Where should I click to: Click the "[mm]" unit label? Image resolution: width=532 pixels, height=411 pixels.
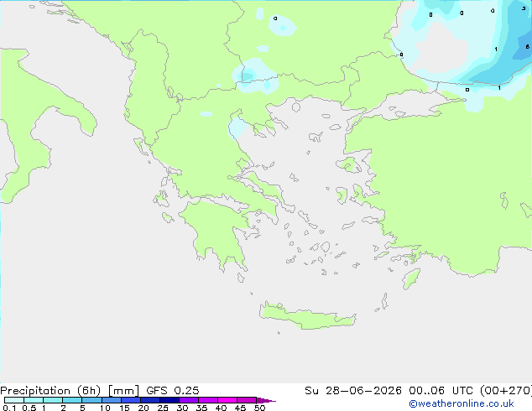tap(123, 391)
